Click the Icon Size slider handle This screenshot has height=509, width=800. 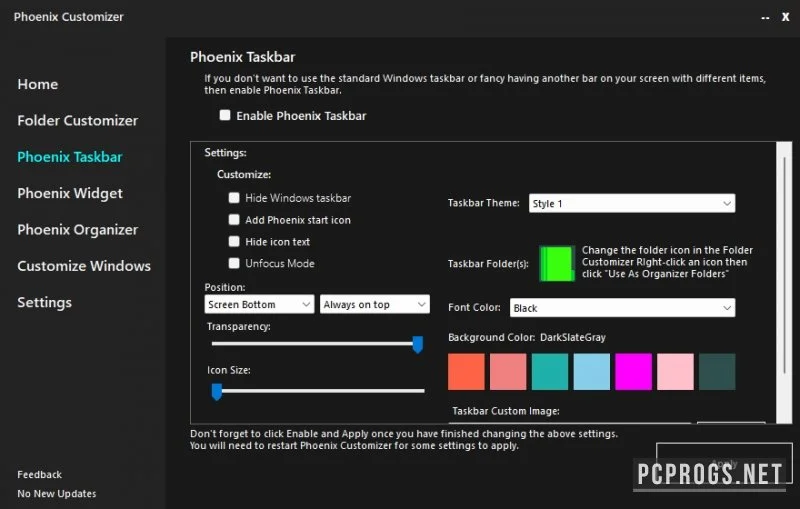point(217,392)
